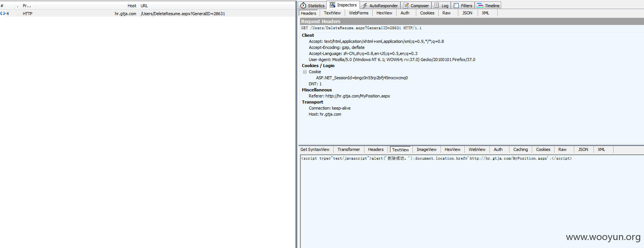Open the response Caching tab

coord(521,149)
